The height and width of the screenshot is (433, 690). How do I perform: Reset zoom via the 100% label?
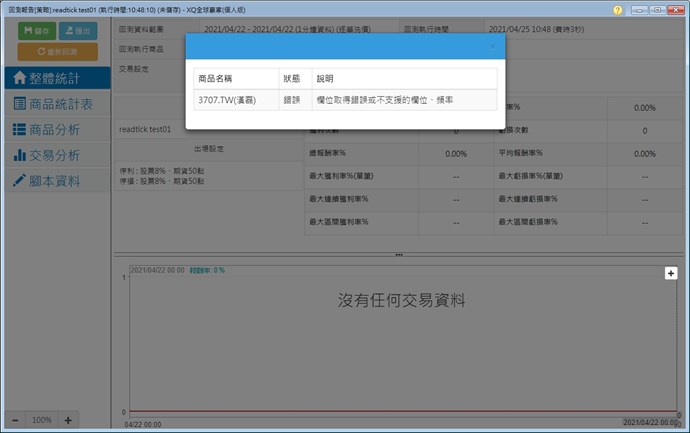(x=41, y=420)
